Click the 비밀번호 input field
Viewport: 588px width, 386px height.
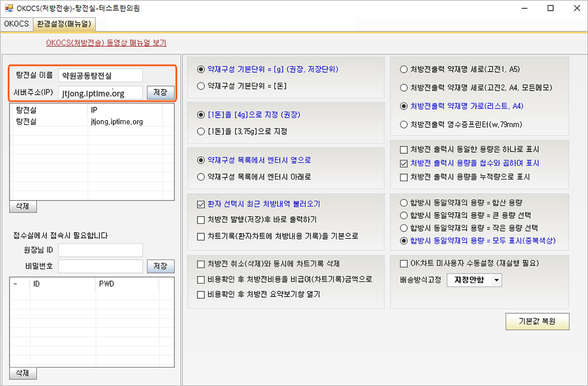point(101,266)
